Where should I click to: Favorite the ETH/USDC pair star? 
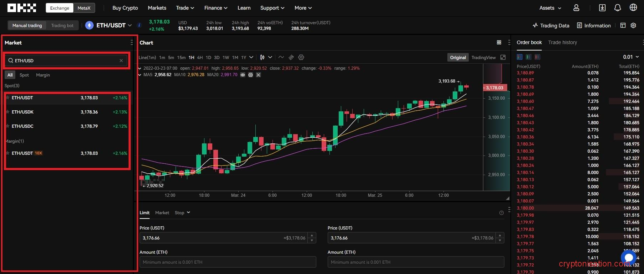pos(7,126)
